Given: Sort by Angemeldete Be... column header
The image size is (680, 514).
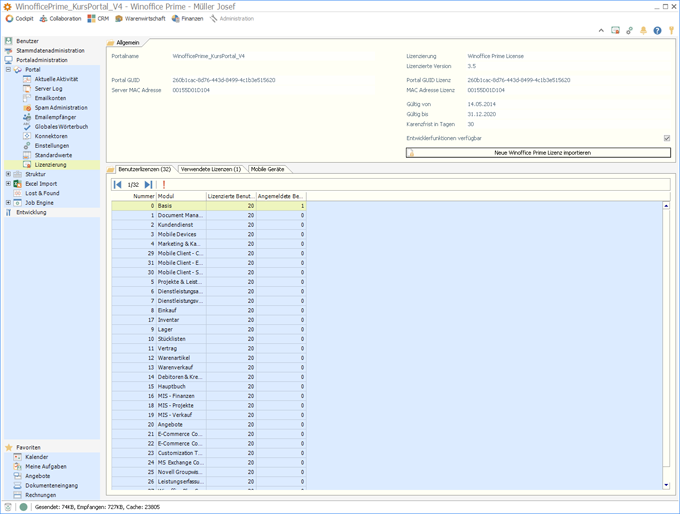Looking at the screenshot, I should 281,196.
